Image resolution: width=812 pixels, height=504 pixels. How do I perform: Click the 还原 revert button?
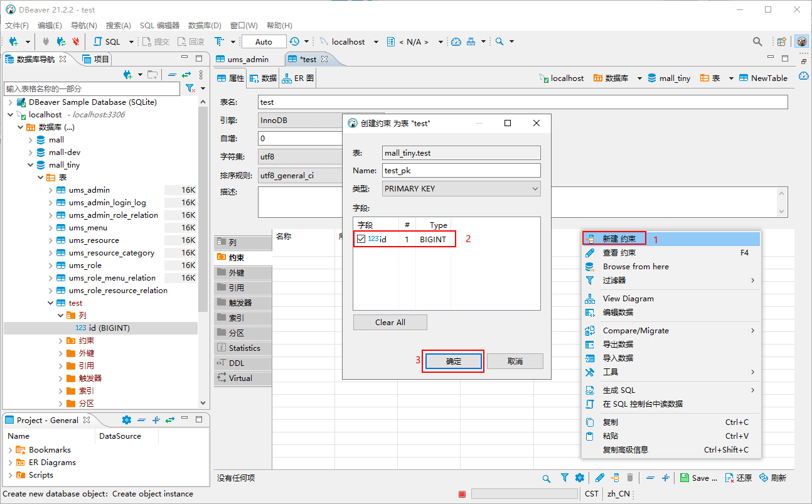(x=739, y=478)
